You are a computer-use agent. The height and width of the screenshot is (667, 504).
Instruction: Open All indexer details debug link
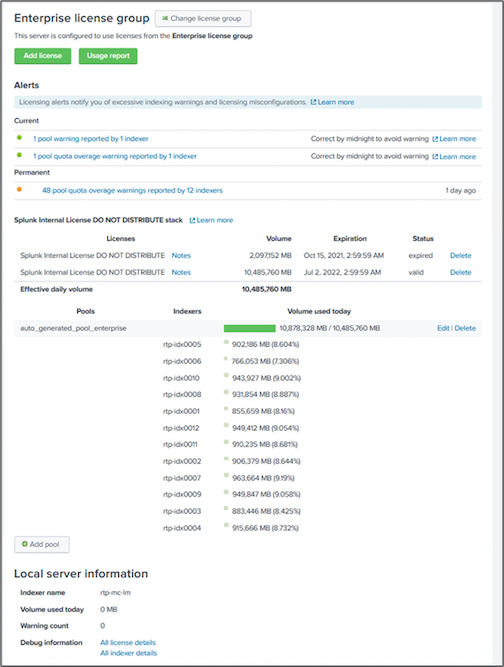point(128,653)
